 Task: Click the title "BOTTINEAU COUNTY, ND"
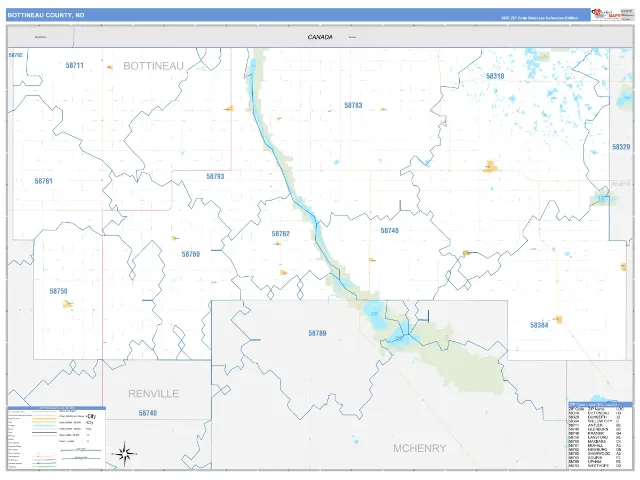[x=46, y=15]
